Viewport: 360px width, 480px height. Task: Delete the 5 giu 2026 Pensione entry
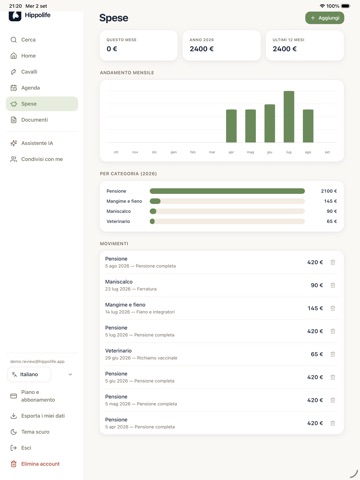point(333,377)
